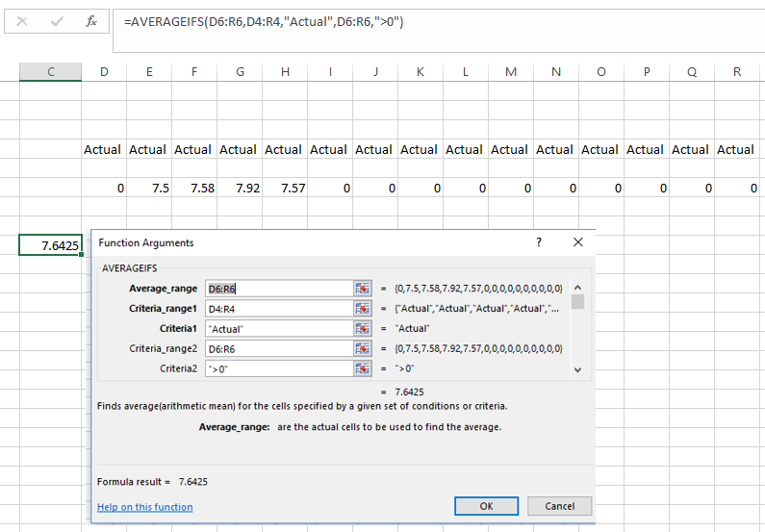765x532 pixels.
Task: Select column E header
Action: (x=149, y=72)
